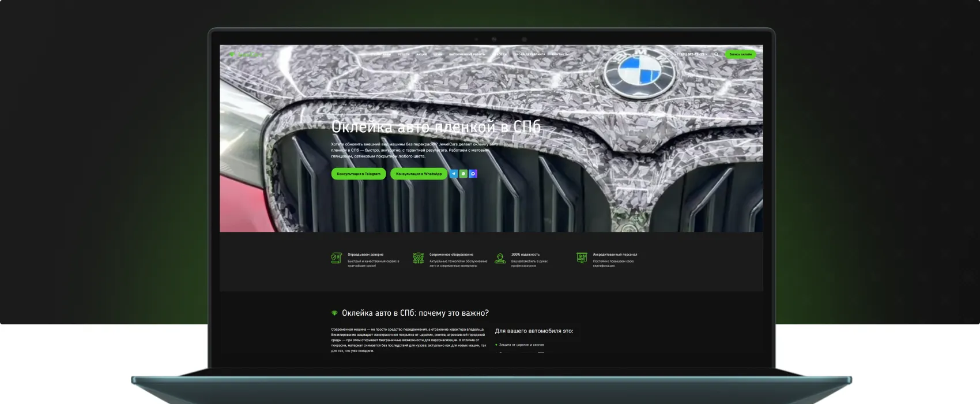
Task: Click 'Консультация в WhatsApp' button
Action: coord(419,174)
